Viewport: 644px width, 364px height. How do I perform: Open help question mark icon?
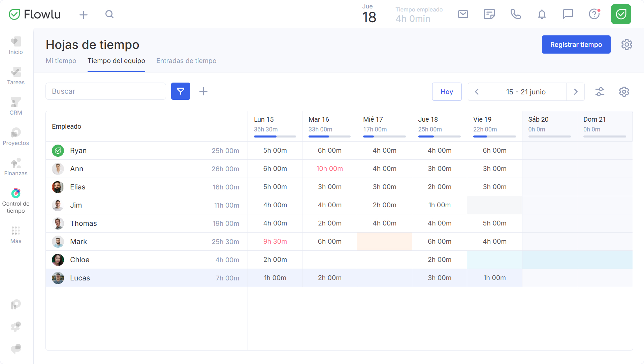(594, 14)
